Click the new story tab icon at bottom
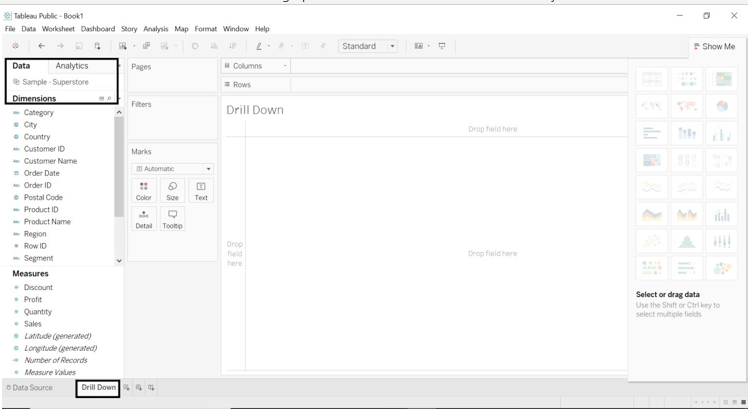The height and width of the screenshot is (410, 748). [151, 388]
